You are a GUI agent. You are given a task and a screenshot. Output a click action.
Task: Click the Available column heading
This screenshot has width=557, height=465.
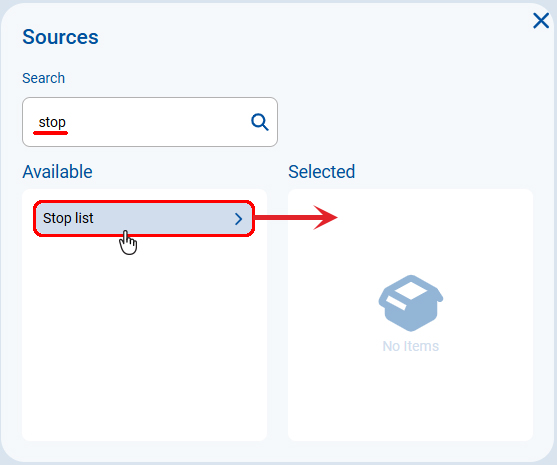58,172
